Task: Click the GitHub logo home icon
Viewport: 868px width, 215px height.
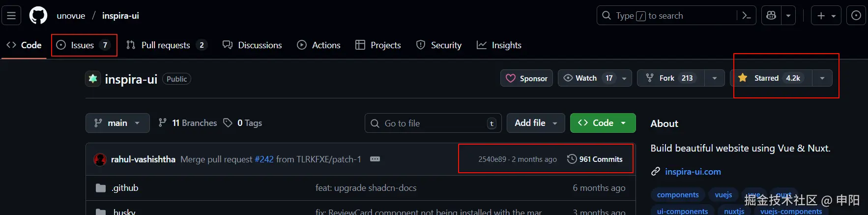Action: pyautogui.click(x=38, y=16)
